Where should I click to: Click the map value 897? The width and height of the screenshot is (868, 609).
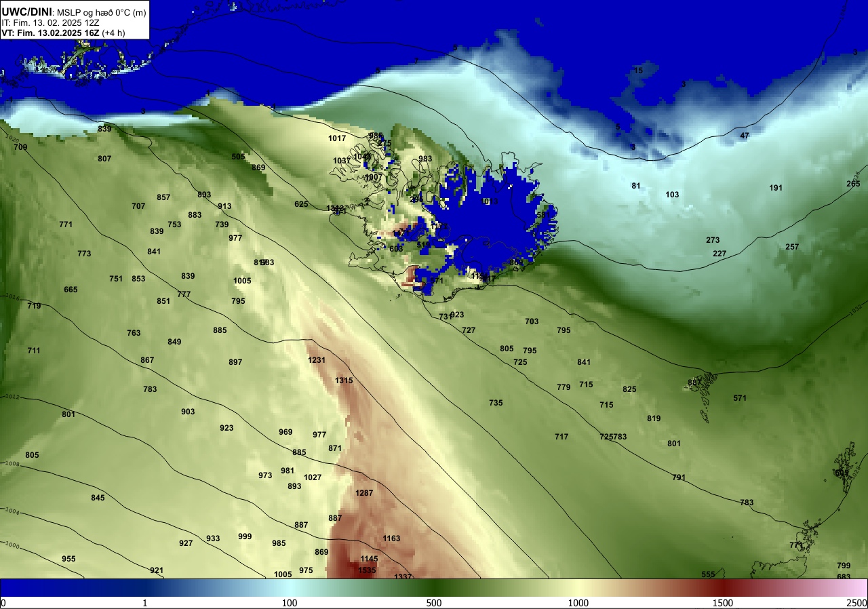tap(235, 362)
